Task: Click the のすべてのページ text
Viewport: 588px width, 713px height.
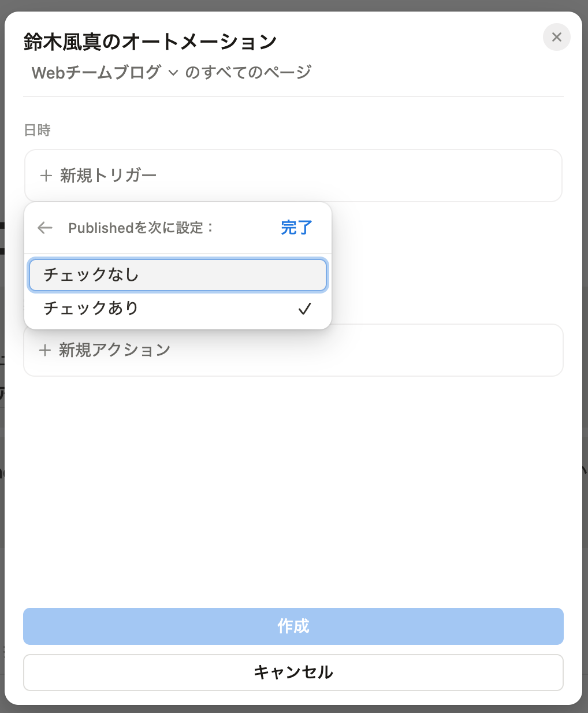Action: [x=247, y=72]
